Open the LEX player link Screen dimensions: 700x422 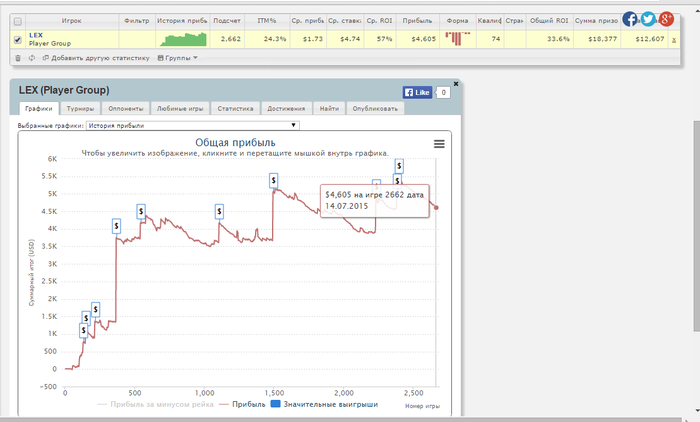(x=36, y=35)
